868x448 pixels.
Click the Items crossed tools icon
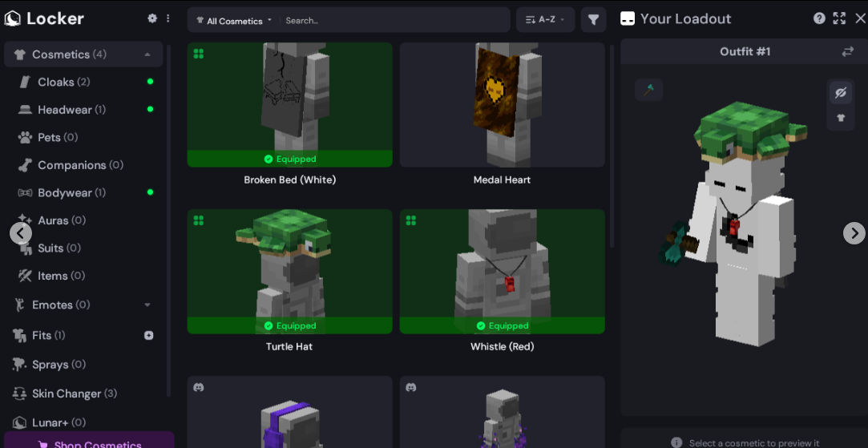point(25,275)
